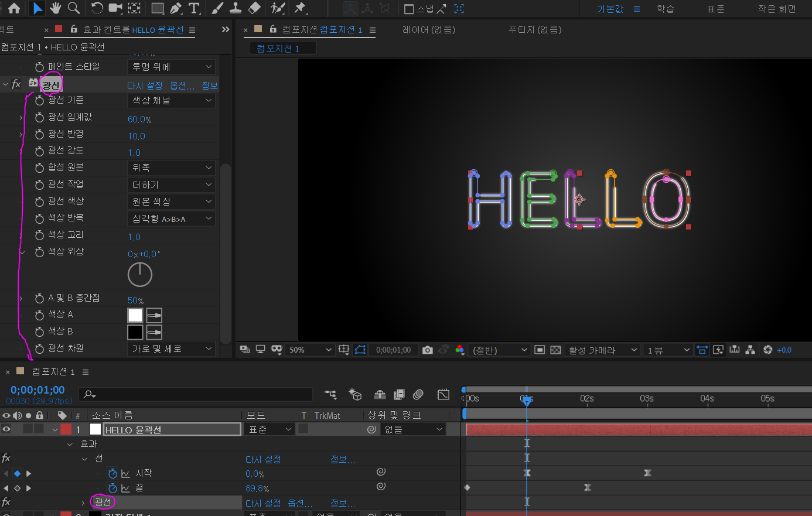This screenshot has height=516, width=812.
Task: Switch to 표준 workspace
Action: 715,9
